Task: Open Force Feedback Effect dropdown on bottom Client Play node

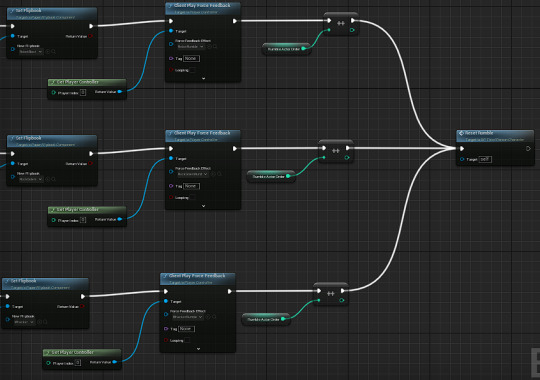Action: 188,317
